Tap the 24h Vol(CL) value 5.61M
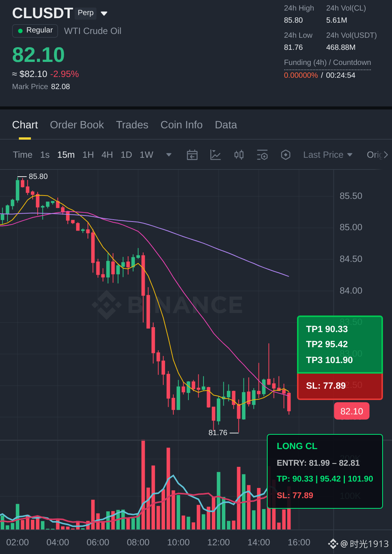This screenshot has width=392, height=554. tap(337, 20)
